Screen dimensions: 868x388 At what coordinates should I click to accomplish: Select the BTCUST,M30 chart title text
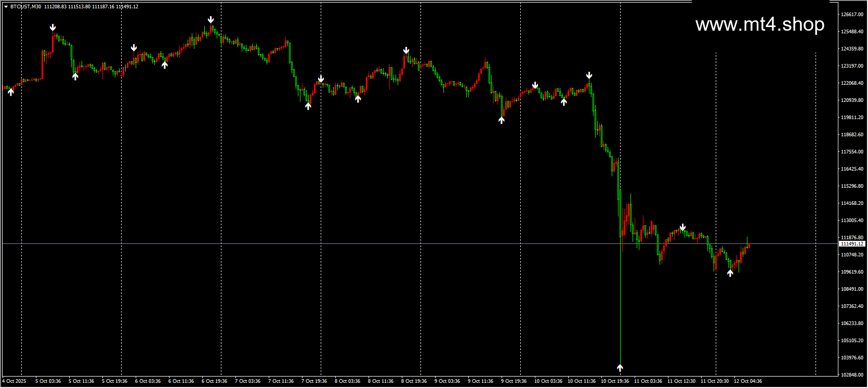[x=26, y=7]
